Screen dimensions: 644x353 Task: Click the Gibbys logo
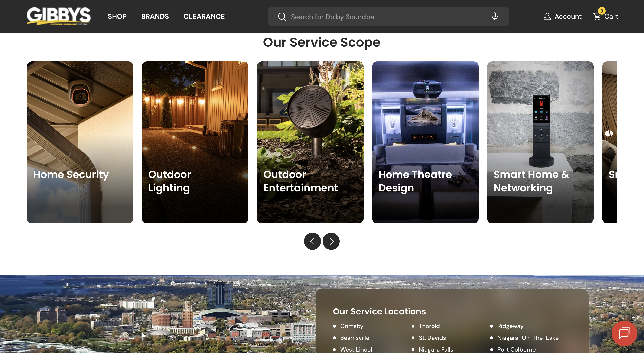pos(59,16)
